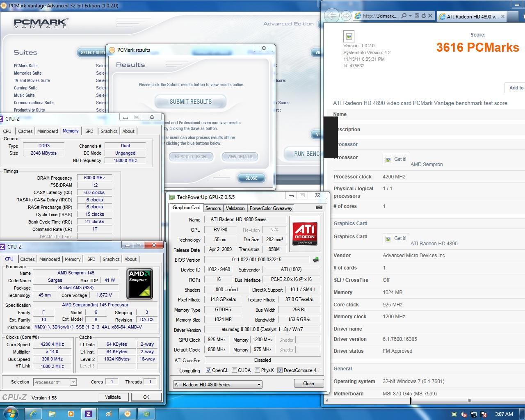Click the system clock showing 3:07 AM
This screenshot has height=420, width=525.
pos(504,414)
